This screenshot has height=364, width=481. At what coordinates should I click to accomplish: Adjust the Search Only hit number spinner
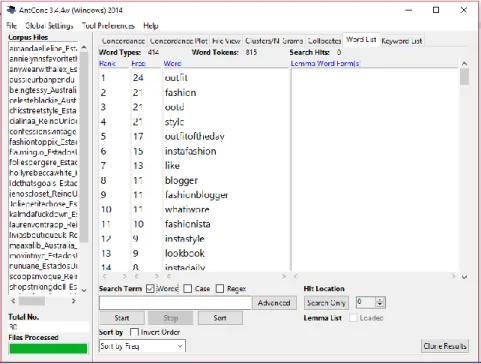(380, 302)
